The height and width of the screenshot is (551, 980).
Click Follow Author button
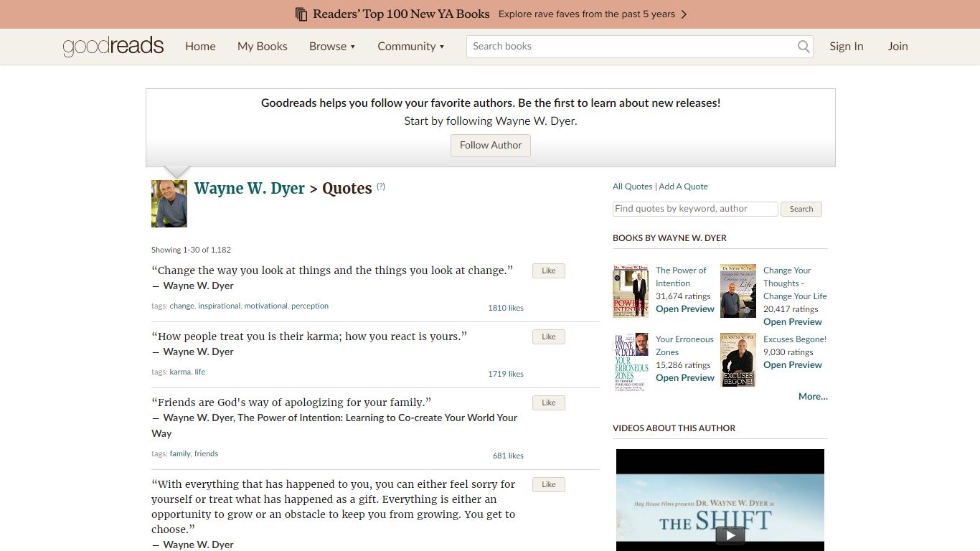pos(491,145)
